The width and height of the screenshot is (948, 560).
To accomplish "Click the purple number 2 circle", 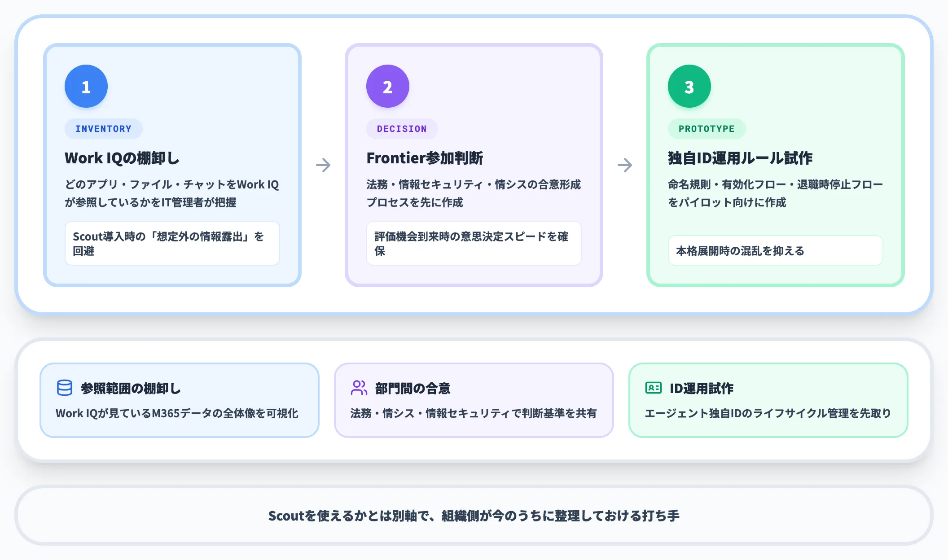I will [x=388, y=86].
